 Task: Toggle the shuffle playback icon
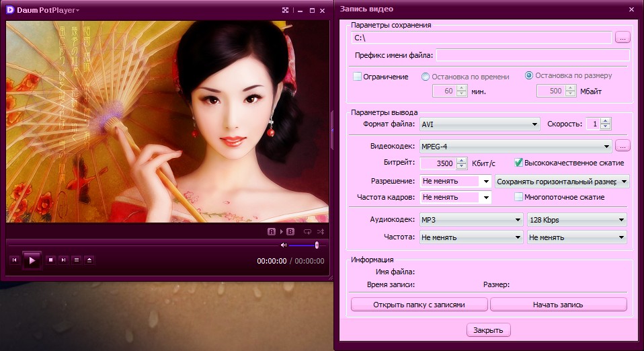pyautogui.click(x=321, y=231)
